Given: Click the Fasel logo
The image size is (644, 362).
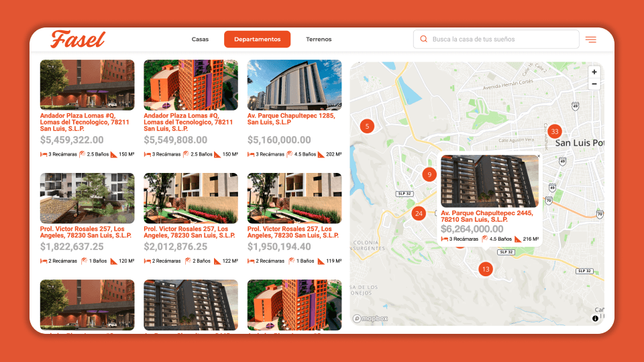Looking at the screenshot, I should [78, 40].
